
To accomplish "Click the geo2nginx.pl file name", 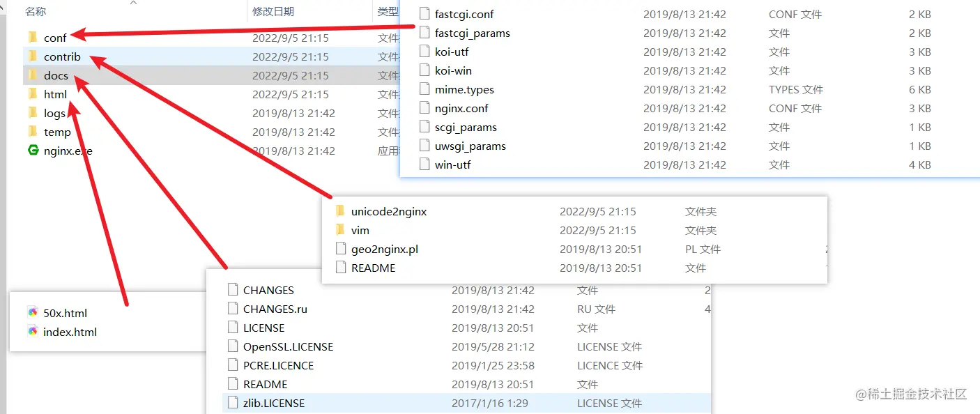I will pos(385,249).
